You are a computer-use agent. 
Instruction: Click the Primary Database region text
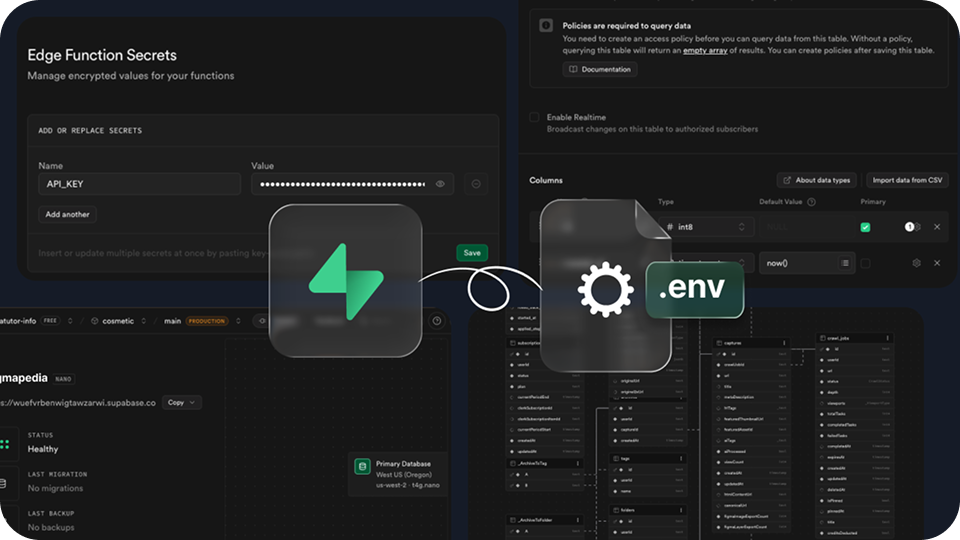403,474
